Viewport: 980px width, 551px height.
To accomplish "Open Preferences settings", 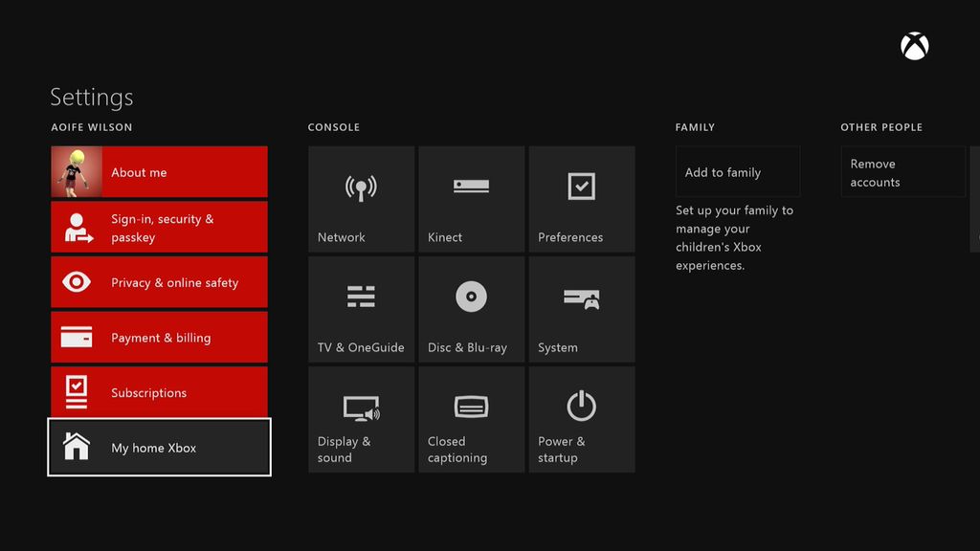I will 581,198.
